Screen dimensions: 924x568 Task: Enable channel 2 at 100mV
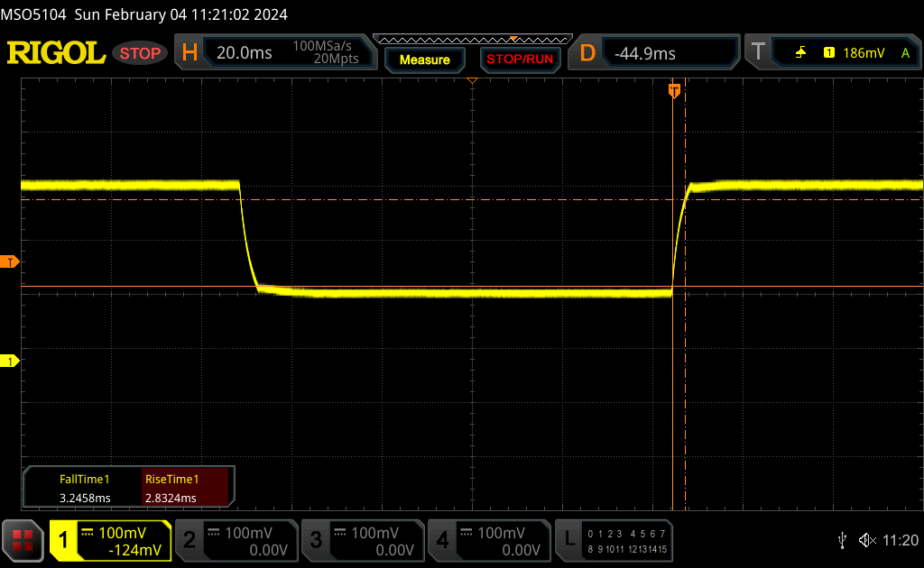235,540
